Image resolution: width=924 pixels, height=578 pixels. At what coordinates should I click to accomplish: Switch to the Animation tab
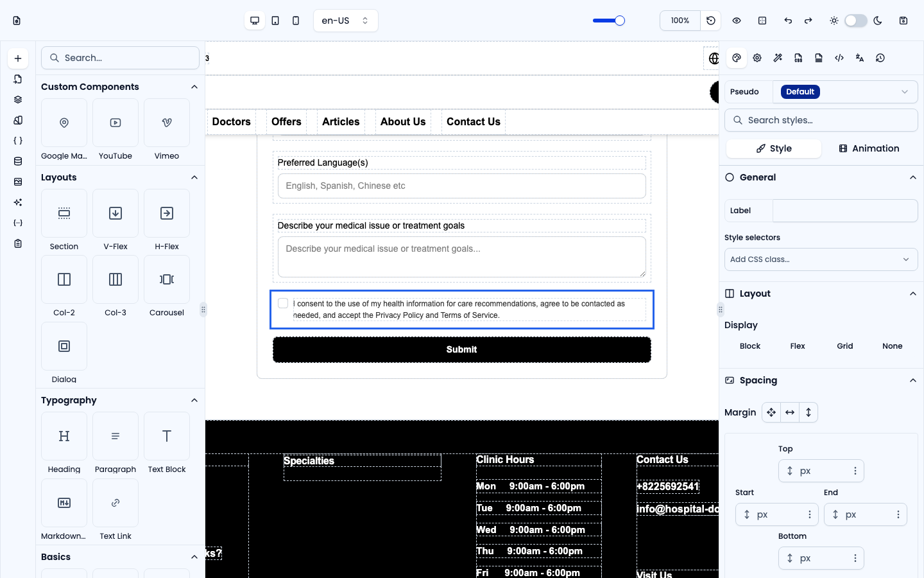869,148
